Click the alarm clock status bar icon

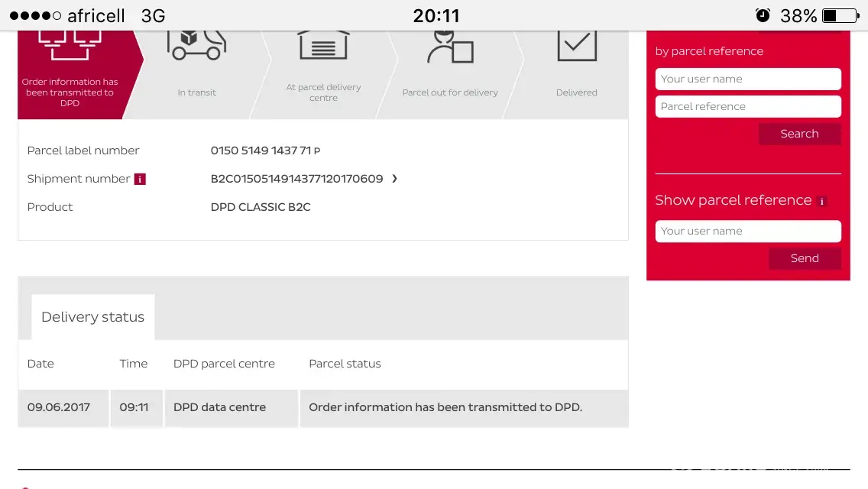point(763,15)
